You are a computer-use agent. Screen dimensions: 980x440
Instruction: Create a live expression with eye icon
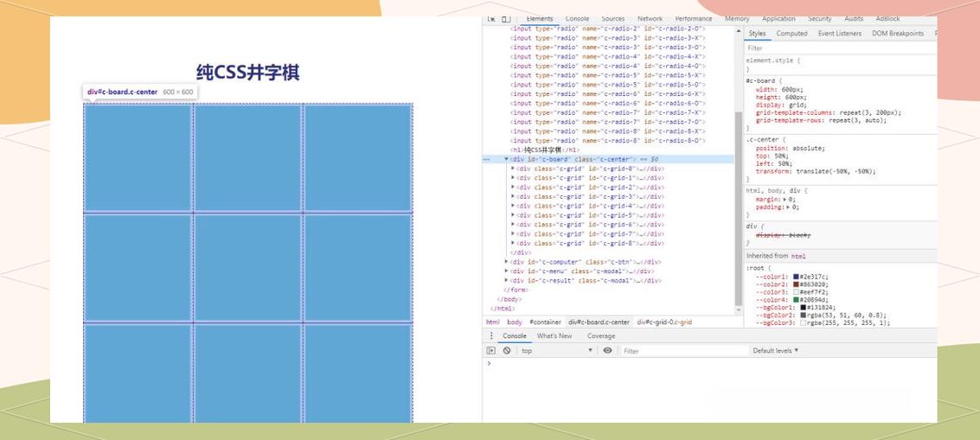coord(607,351)
